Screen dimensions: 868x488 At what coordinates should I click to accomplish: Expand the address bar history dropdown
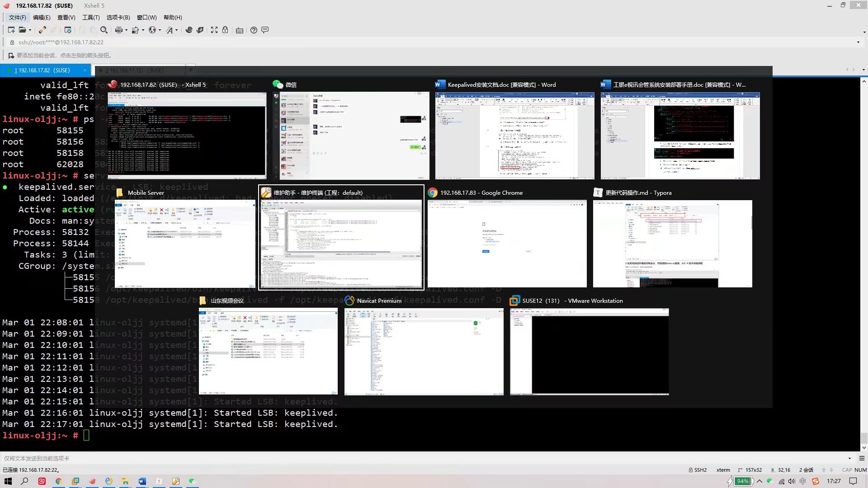[x=858, y=42]
